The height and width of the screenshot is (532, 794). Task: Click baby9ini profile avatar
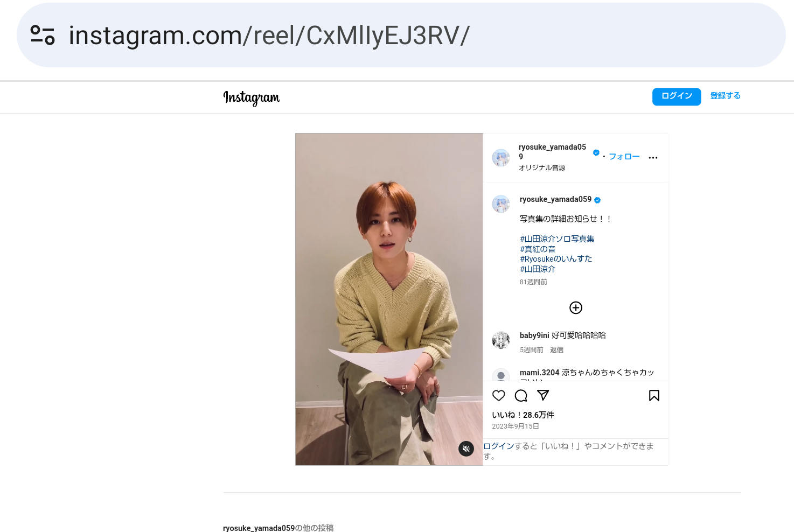pos(501,340)
